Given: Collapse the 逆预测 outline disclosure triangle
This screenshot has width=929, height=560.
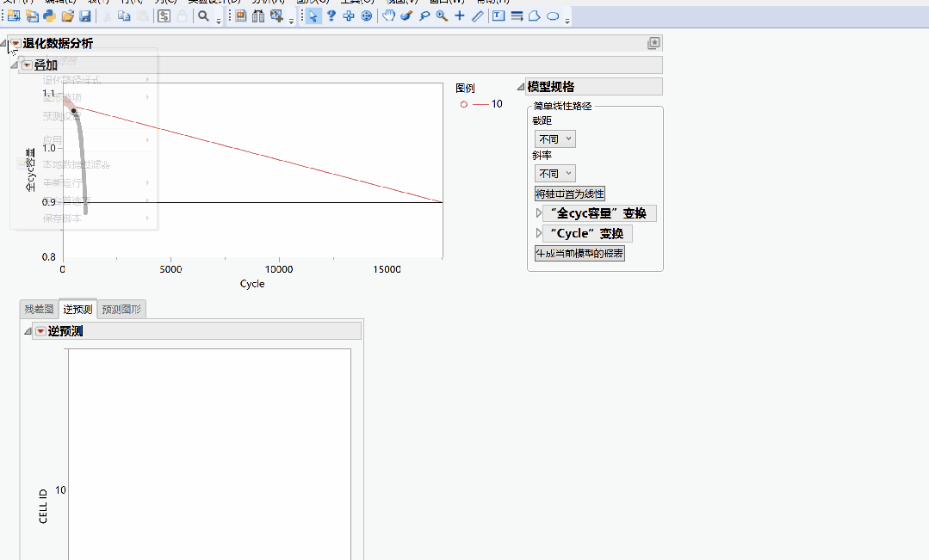Looking at the screenshot, I should click(28, 331).
